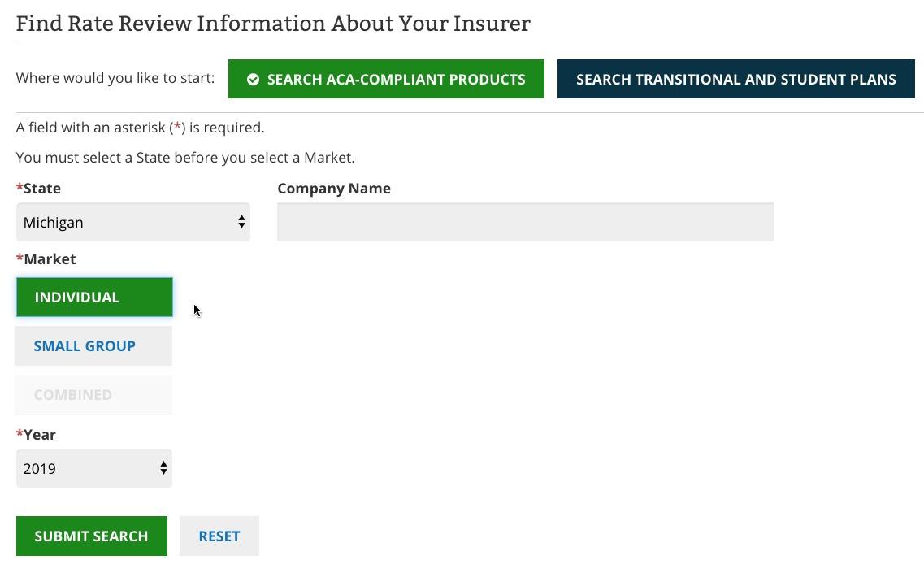
Task: Click the 'You must select a State' instruction
Action: pos(185,158)
